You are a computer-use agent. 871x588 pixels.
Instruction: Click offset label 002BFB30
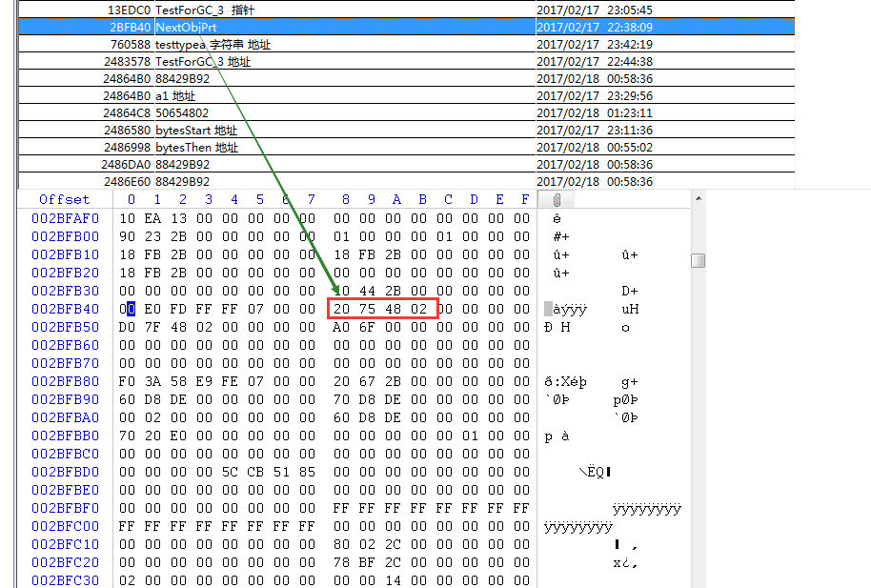(x=65, y=291)
